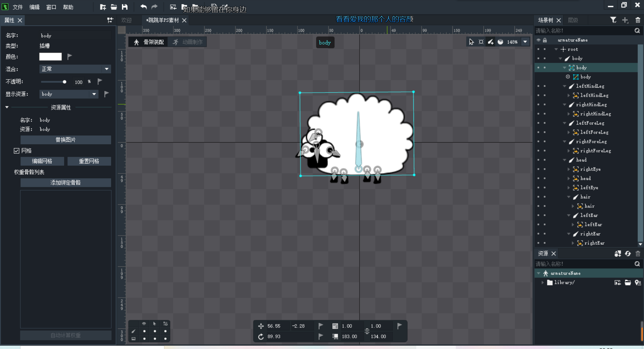Screen dimensions: 644x349
Task: Switch to the 动画制作 animation mode tab
Action: (188, 42)
